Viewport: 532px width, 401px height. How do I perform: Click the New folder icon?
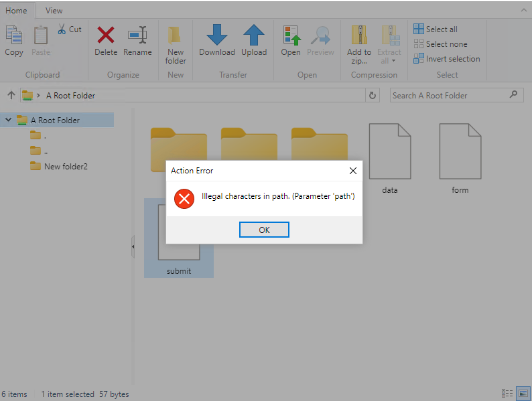tap(176, 35)
